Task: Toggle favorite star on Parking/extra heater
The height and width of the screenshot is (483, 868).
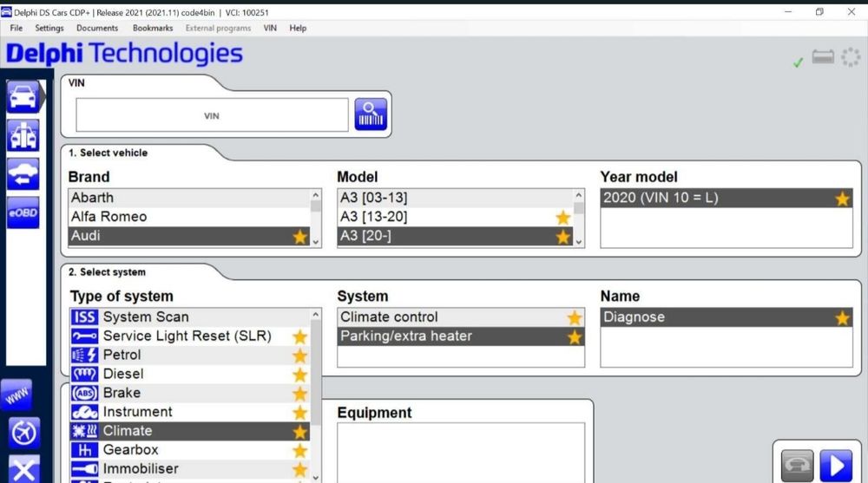Action: click(x=575, y=337)
